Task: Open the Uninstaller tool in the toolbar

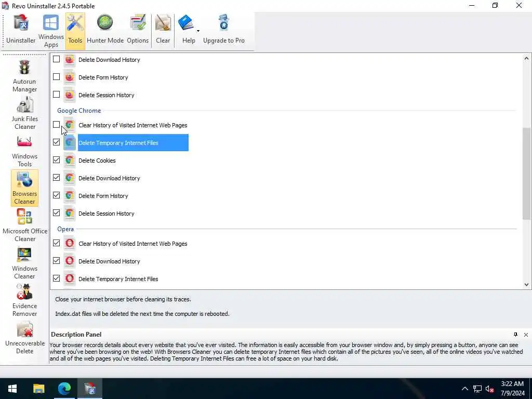Action: [x=21, y=30]
